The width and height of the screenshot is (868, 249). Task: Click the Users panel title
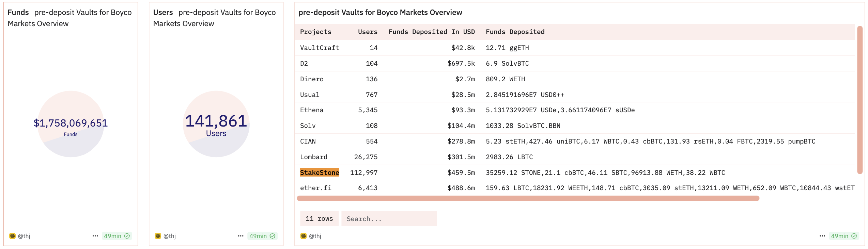coord(215,18)
